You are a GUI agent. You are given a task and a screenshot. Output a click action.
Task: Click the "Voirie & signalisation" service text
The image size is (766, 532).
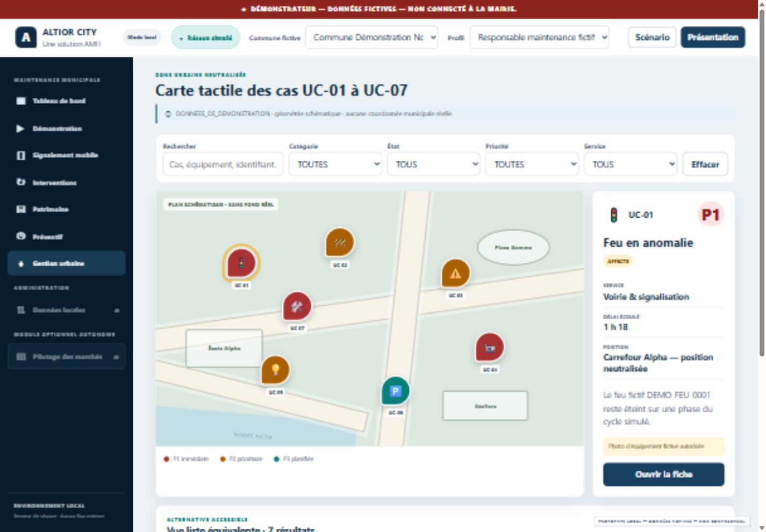[646, 297]
